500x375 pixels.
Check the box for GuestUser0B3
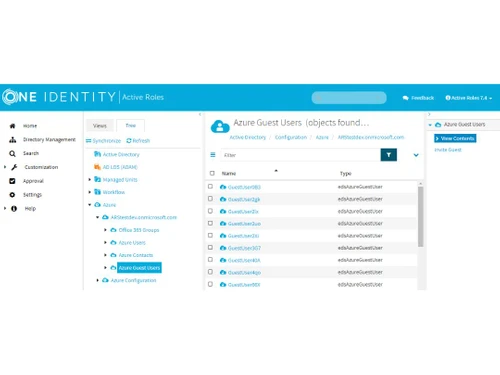click(210, 186)
